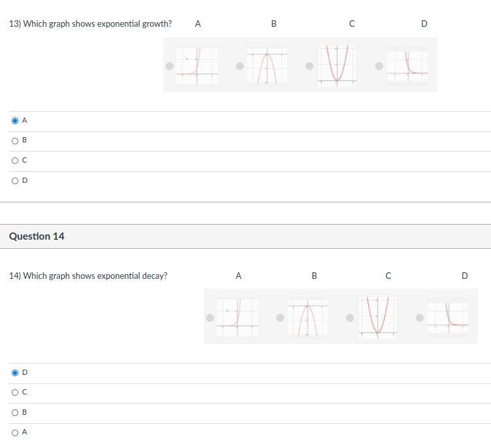This screenshot has height=448, width=491.
Task: Click the Question 14 header
Action: coord(37,236)
